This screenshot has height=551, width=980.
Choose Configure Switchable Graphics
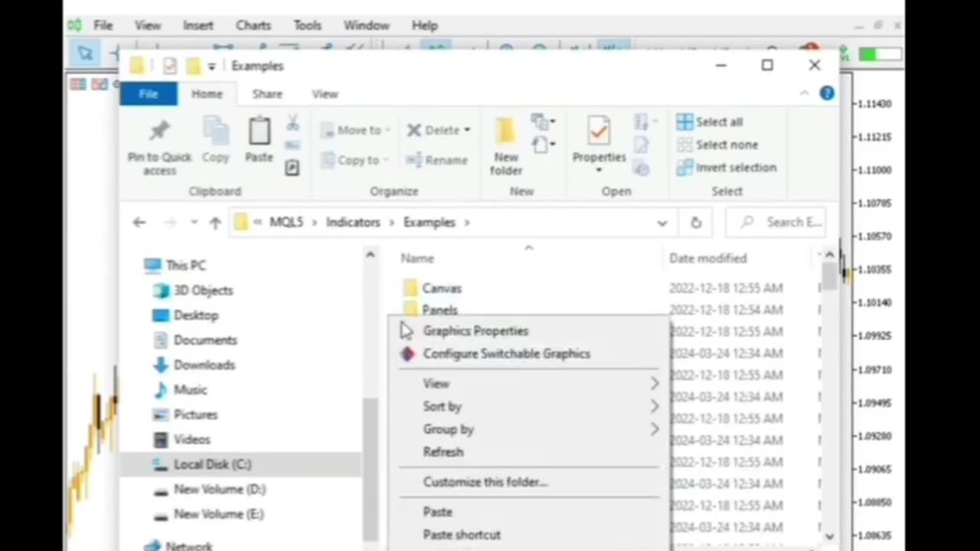point(528,354)
